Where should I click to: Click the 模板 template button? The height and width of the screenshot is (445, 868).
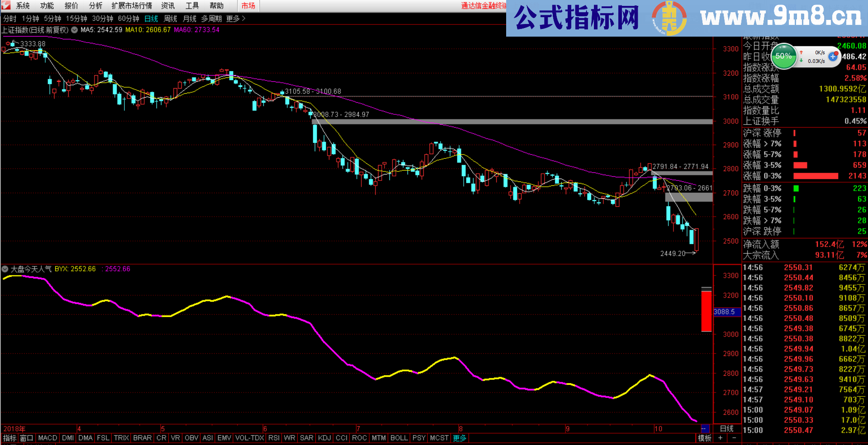click(704, 438)
